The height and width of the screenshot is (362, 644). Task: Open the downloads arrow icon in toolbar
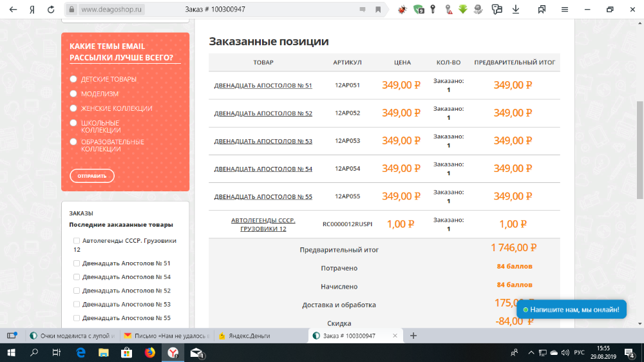(515, 10)
